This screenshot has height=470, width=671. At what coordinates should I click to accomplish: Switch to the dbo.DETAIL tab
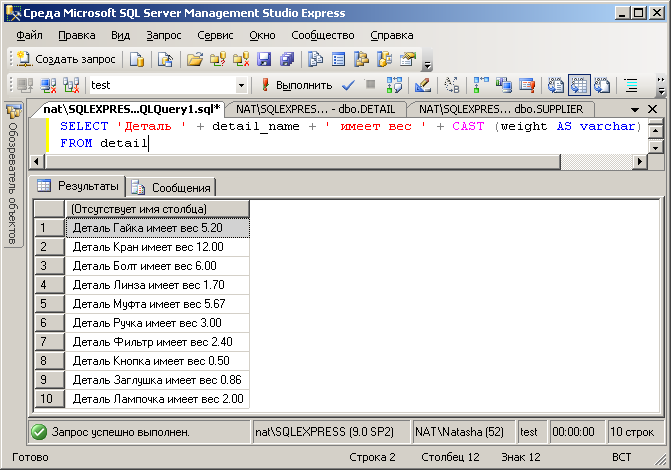coord(315,109)
